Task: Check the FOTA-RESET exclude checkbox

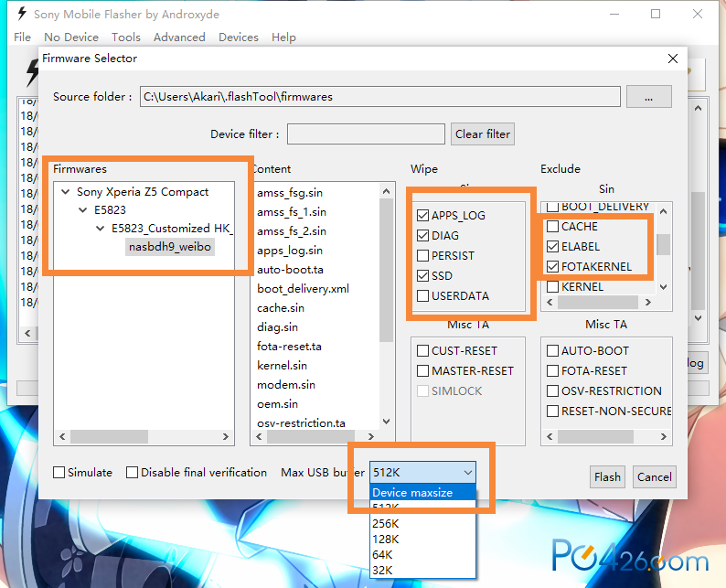Action: pos(552,371)
